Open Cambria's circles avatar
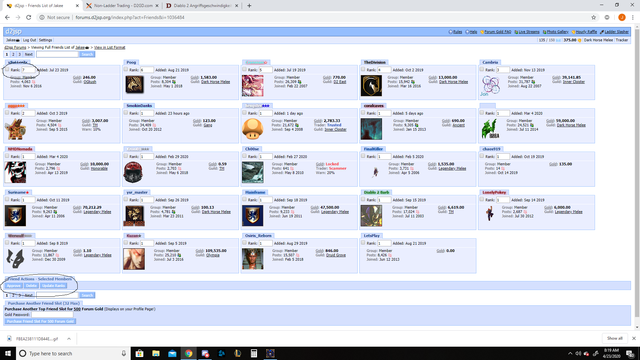This screenshot has height=360, width=640. [490, 86]
